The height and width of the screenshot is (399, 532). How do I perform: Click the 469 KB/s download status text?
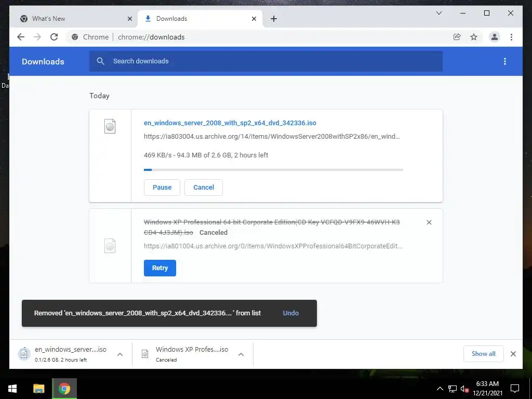pyautogui.click(x=206, y=155)
